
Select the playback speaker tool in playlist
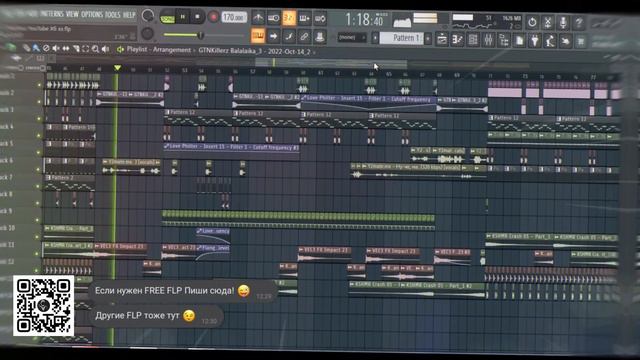[106, 49]
